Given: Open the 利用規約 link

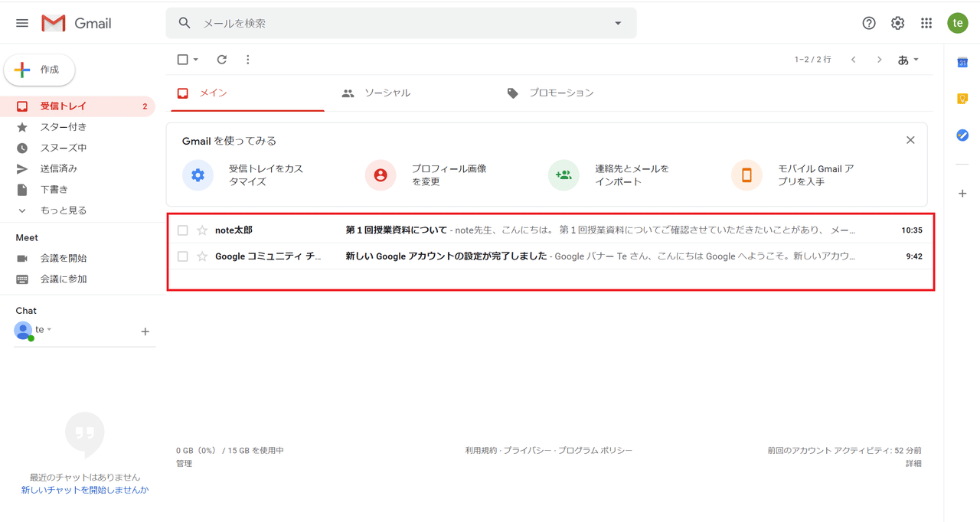Looking at the screenshot, I should [481, 451].
